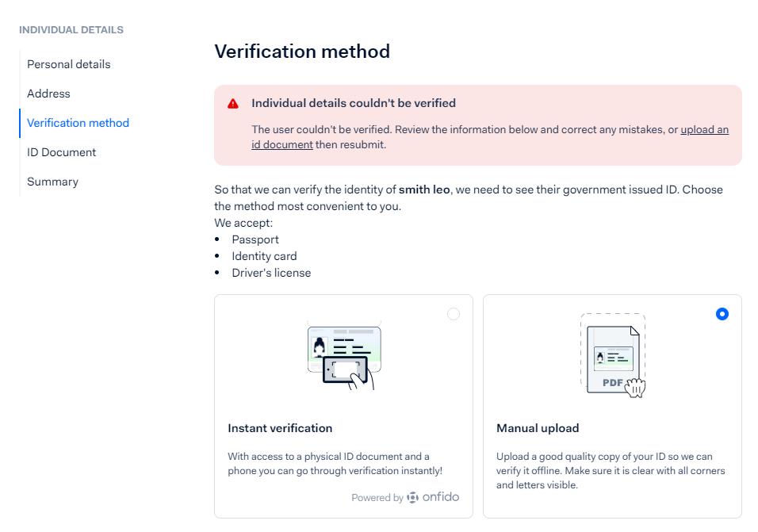Click the "Powered by" text
This screenshot has height=532, width=758.
pyautogui.click(x=377, y=498)
